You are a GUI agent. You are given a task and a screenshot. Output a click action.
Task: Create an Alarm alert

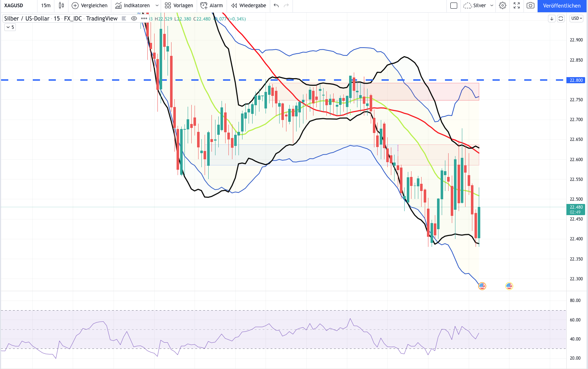pyautogui.click(x=212, y=5)
